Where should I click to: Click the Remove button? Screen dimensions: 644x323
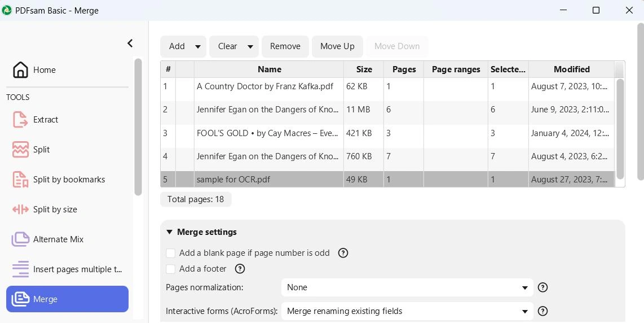pyautogui.click(x=285, y=46)
